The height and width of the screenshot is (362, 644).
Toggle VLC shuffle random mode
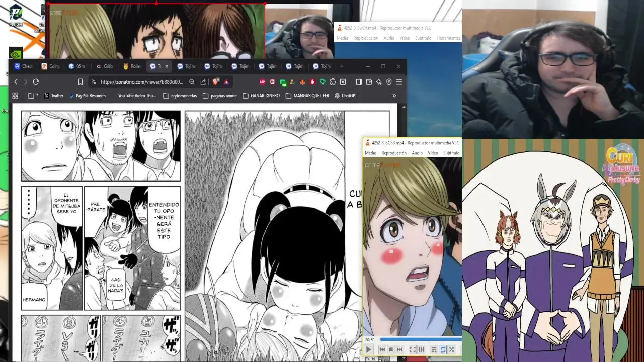coord(452,349)
